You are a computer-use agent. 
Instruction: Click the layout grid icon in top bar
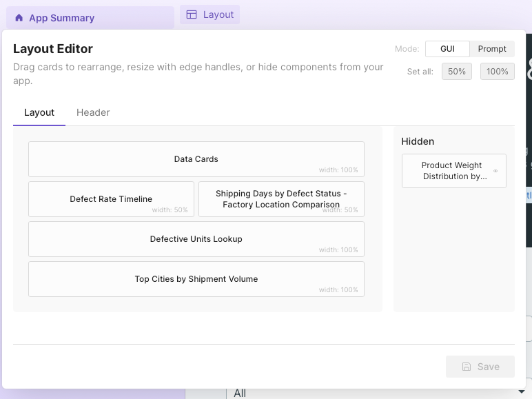(192, 14)
